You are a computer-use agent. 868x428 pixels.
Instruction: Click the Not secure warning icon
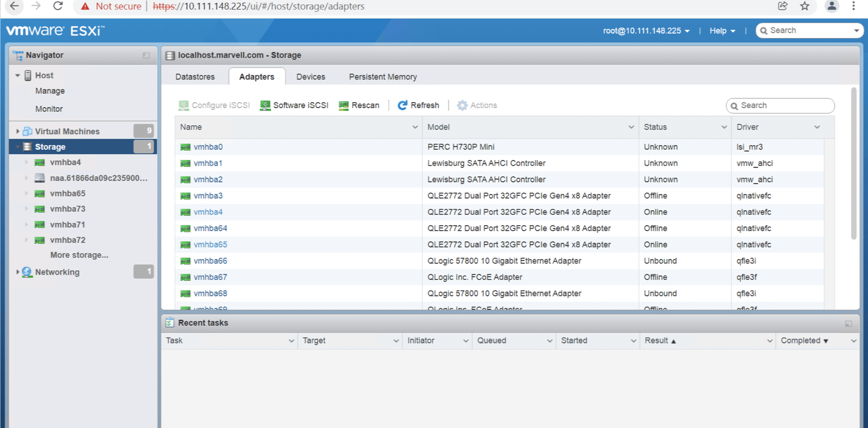click(x=85, y=6)
